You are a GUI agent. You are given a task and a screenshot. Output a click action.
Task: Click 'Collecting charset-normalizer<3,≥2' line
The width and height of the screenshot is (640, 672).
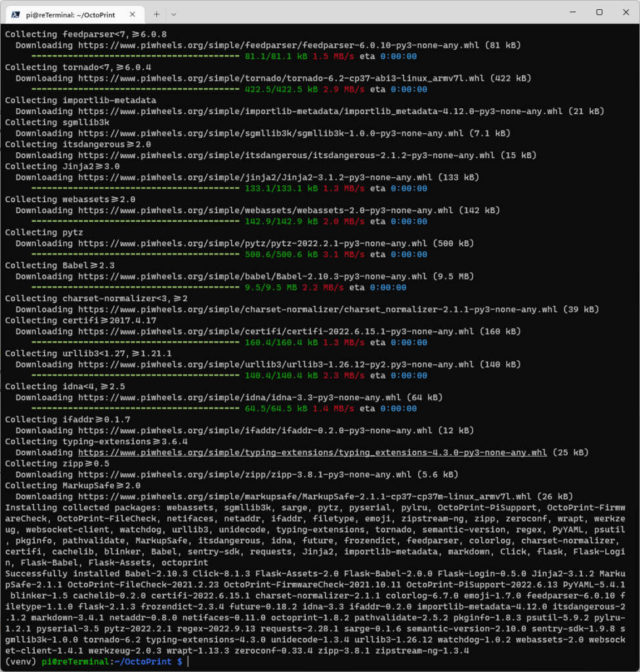point(96,299)
